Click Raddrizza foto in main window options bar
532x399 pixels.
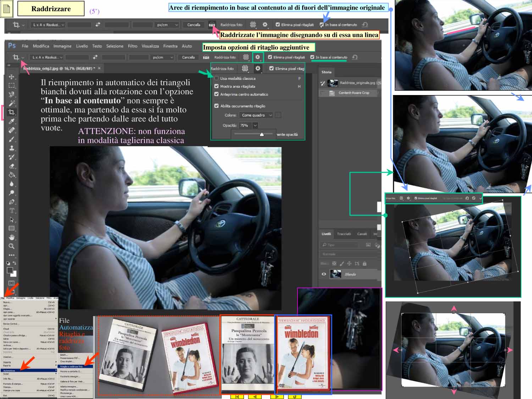225,57
